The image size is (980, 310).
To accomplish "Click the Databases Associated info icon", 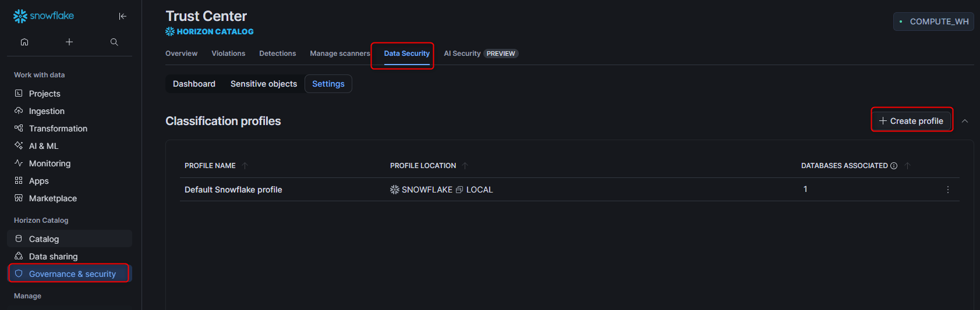I will (894, 166).
